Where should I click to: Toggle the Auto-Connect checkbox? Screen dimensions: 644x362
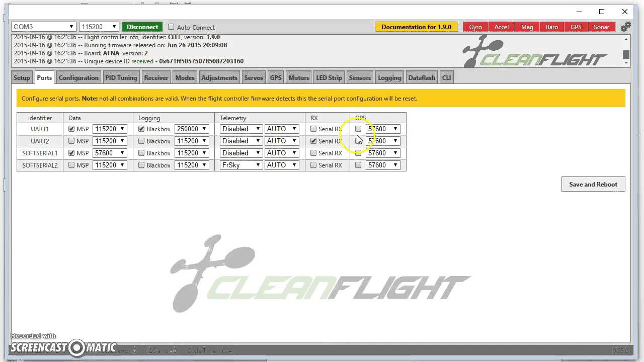171,27
